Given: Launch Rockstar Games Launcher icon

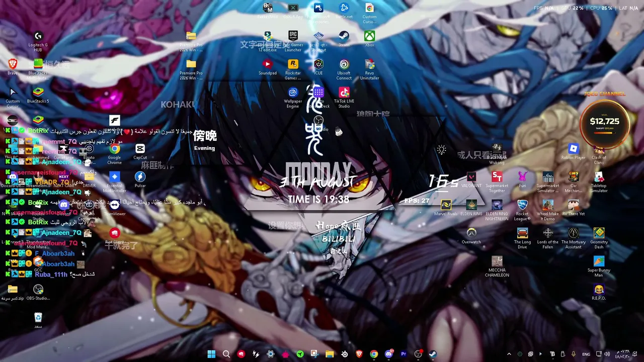Looking at the screenshot, I should pyautogui.click(x=293, y=69).
